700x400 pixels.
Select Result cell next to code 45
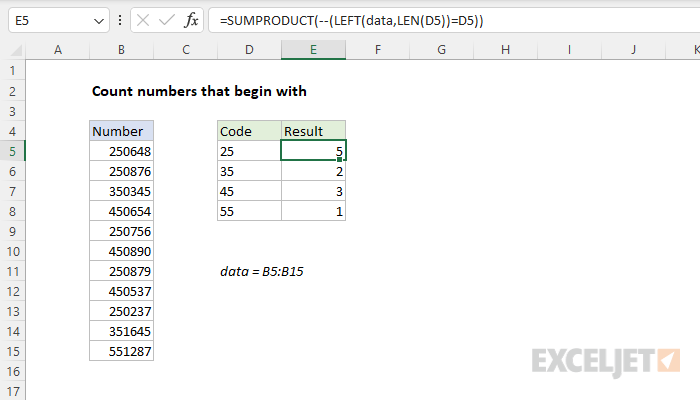(313, 192)
